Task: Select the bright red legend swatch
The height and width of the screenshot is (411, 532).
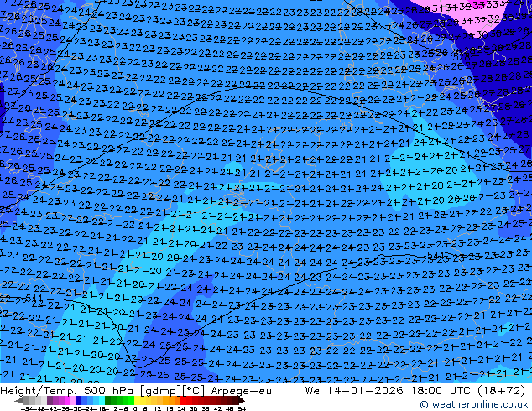Action: 183,400
